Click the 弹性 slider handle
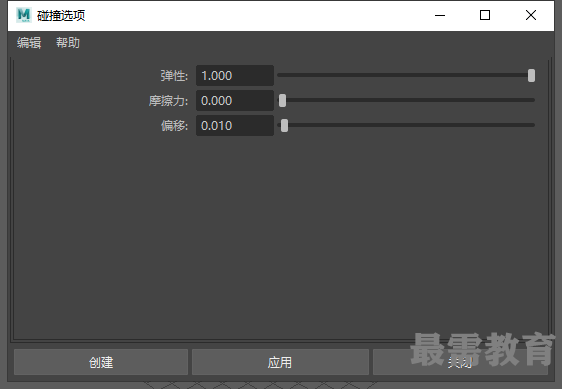This screenshot has width=562, height=389. click(531, 76)
